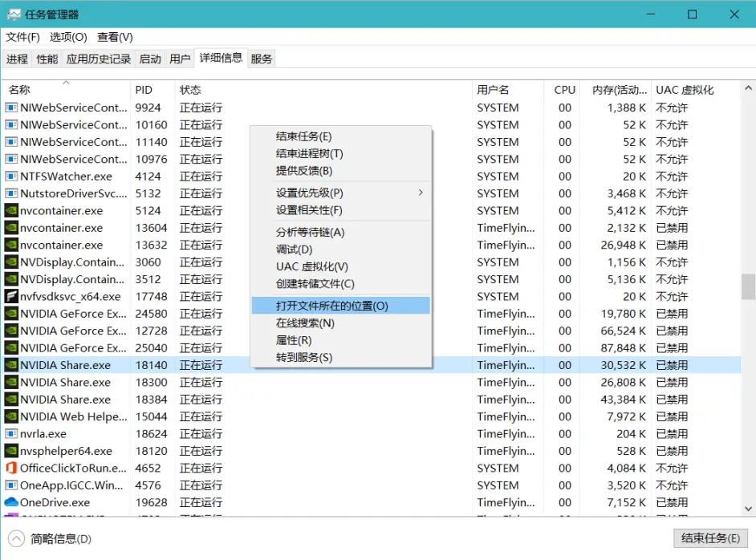This screenshot has width=756, height=560.
Task: Select the NVDisplay.Contain process icon
Action: (11, 262)
